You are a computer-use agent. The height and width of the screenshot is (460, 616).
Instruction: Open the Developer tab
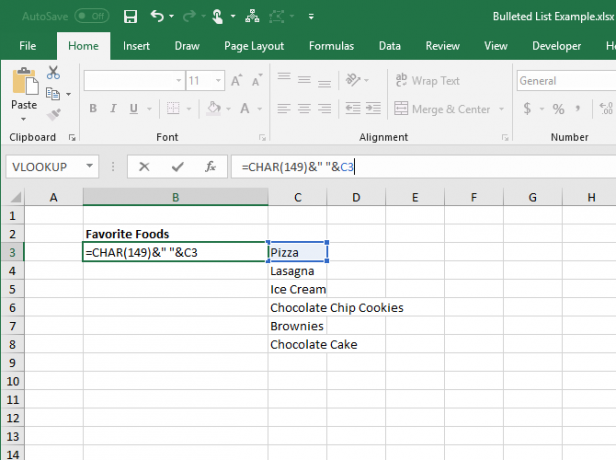pos(556,46)
